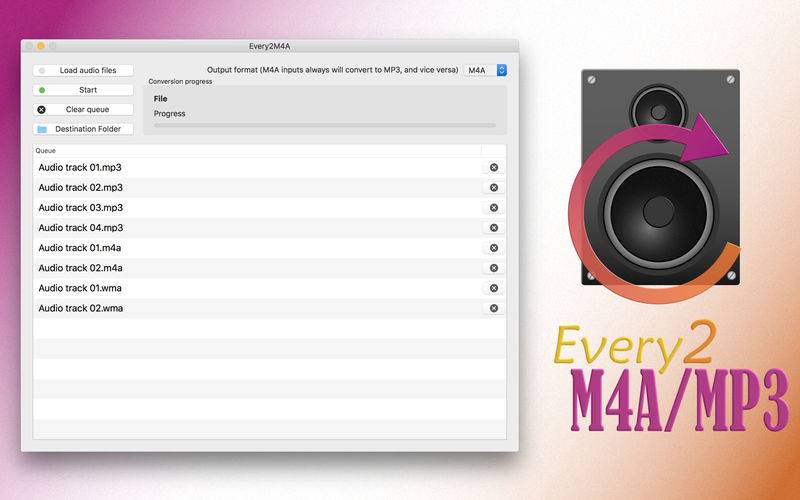Remove Audio track 02.mp3 from queue
Image resolution: width=800 pixels, height=500 pixels.
(493, 188)
